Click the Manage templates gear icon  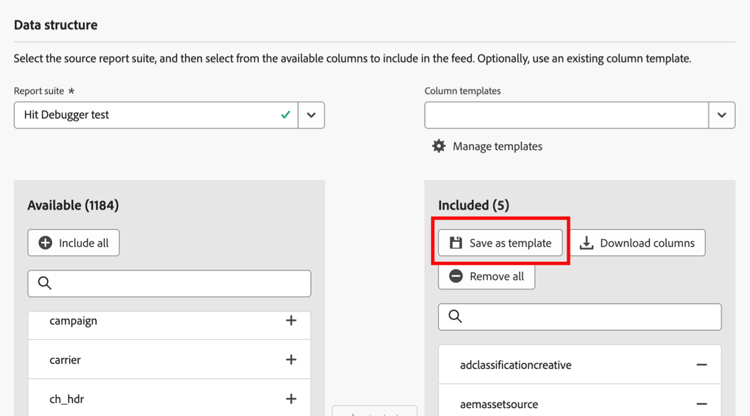439,146
